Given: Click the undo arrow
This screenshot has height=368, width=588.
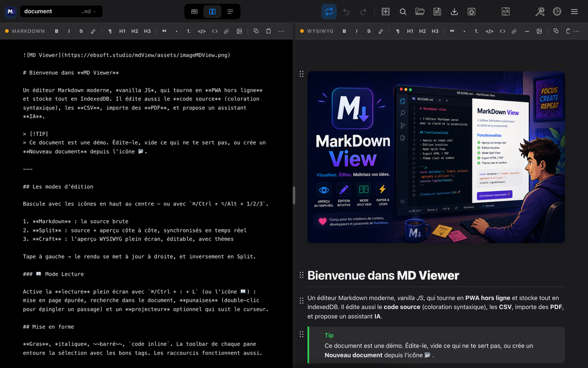Looking at the screenshot, I should [346, 12].
